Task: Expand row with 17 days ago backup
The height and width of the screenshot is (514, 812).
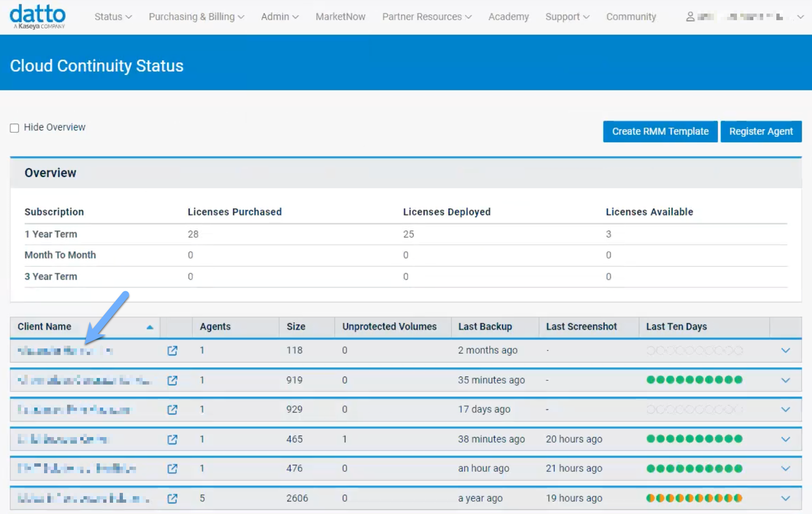Action: click(x=786, y=409)
